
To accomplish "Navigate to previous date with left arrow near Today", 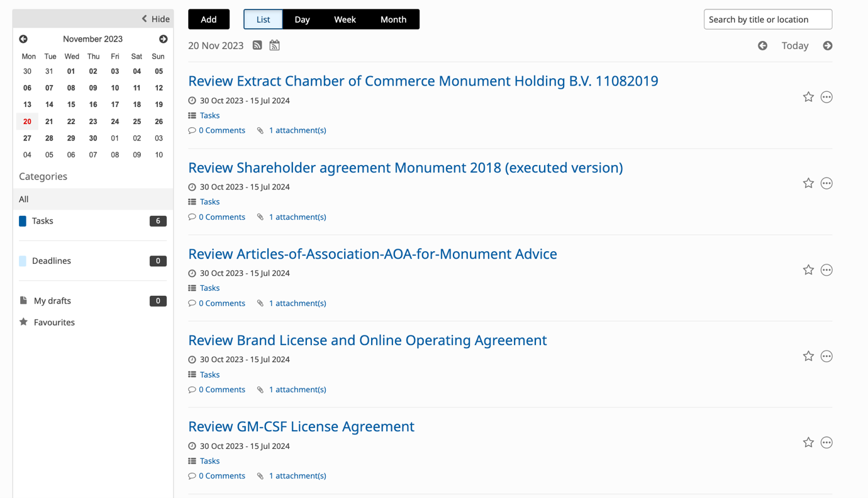I will point(762,45).
